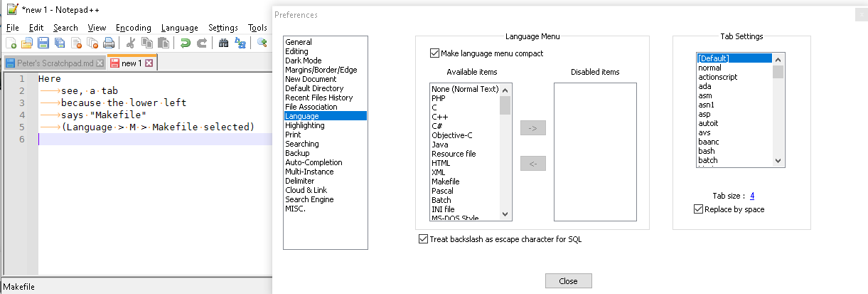Image resolution: width=868 pixels, height=294 pixels.
Task: Click the New file toolbar icon
Action: [11, 43]
